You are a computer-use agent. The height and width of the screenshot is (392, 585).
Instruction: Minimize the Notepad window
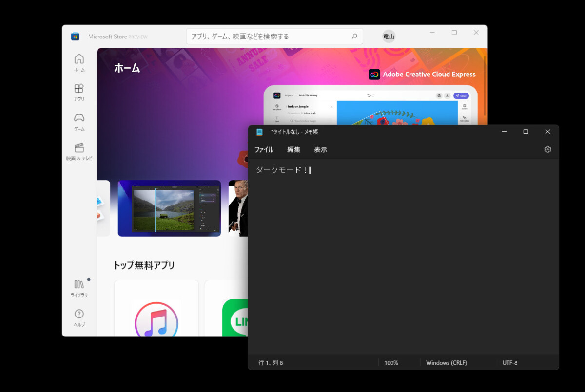tap(504, 132)
